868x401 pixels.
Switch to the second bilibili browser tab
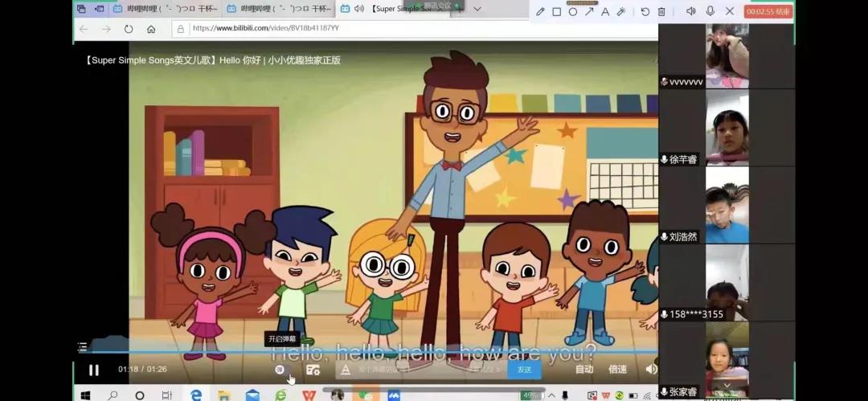tap(277, 9)
